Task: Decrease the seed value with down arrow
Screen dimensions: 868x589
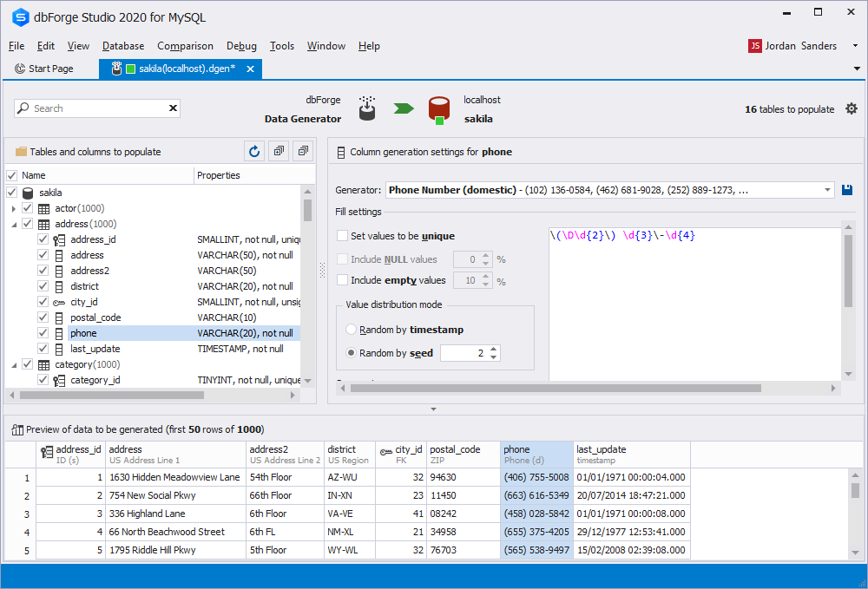Action: click(494, 357)
